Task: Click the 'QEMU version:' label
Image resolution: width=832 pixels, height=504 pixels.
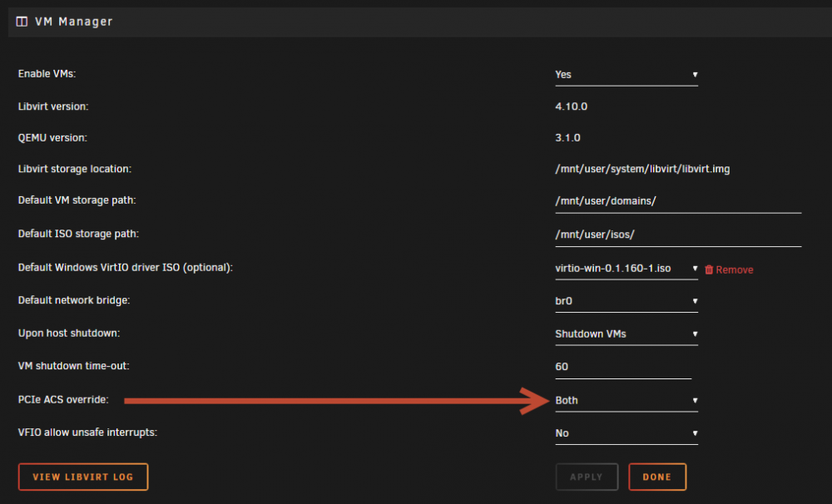Action: click(x=52, y=137)
